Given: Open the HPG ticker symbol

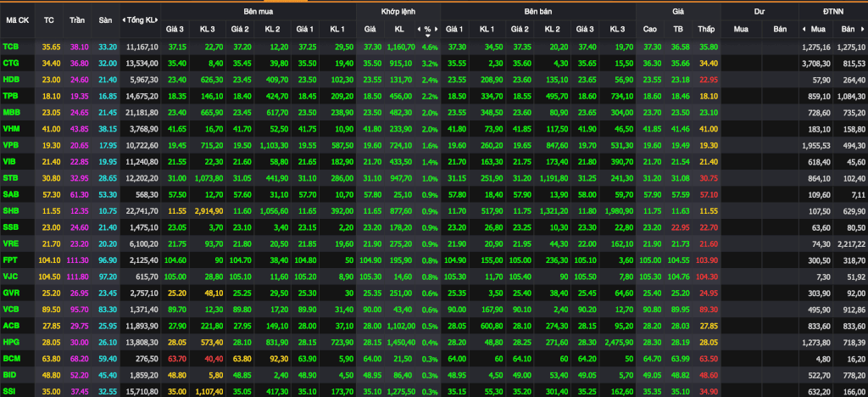Looking at the screenshot, I should (x=10, y=341).
